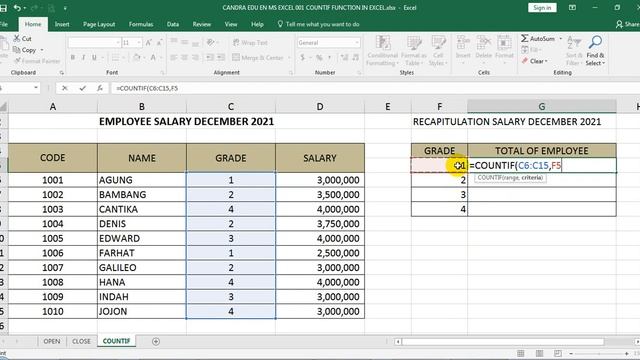
Task: Expand the Name Box dropdown arrow
Action: tap(36, 88)
